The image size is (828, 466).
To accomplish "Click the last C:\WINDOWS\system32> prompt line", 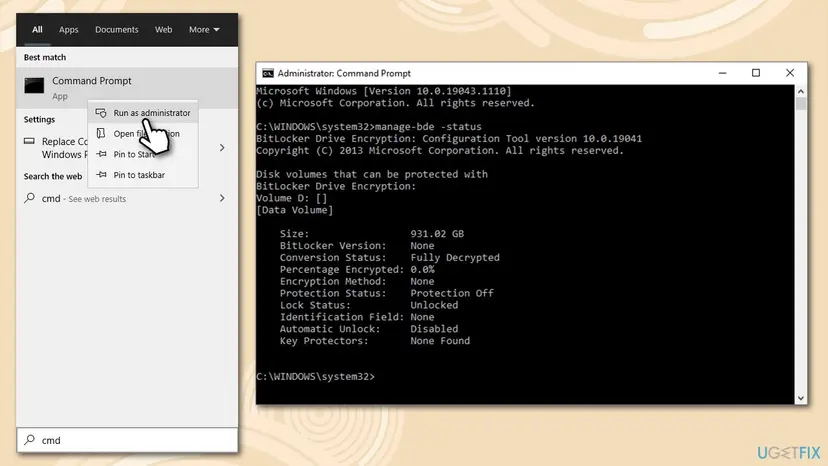I will pos(315,377).
